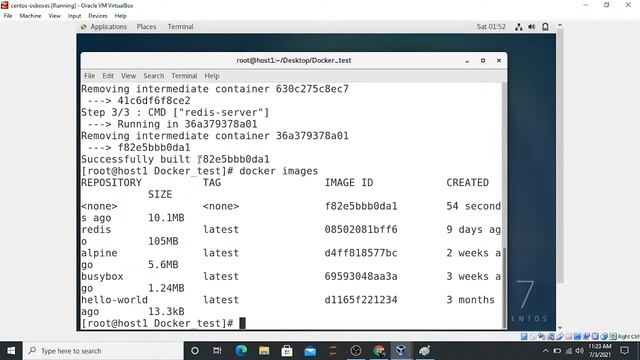Click the 13.3kB size value

click(166, 311)
